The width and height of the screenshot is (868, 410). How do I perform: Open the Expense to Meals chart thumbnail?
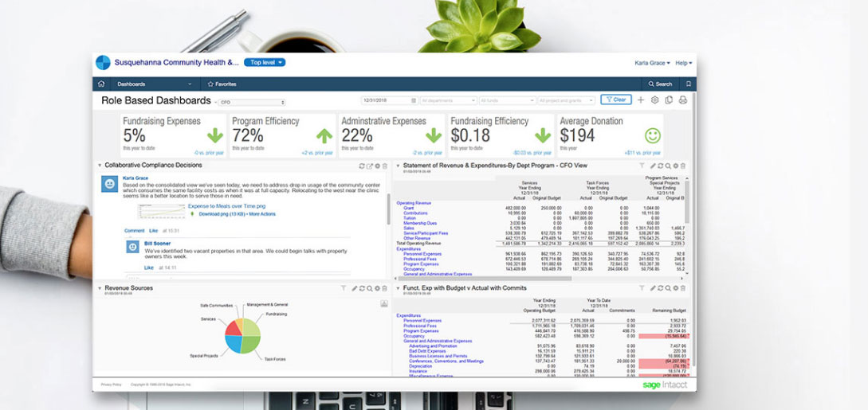[x=162, y=211]
